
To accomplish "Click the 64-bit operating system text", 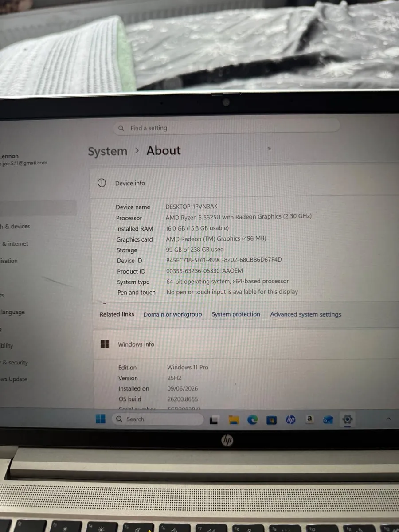I will tap(227, 282).
